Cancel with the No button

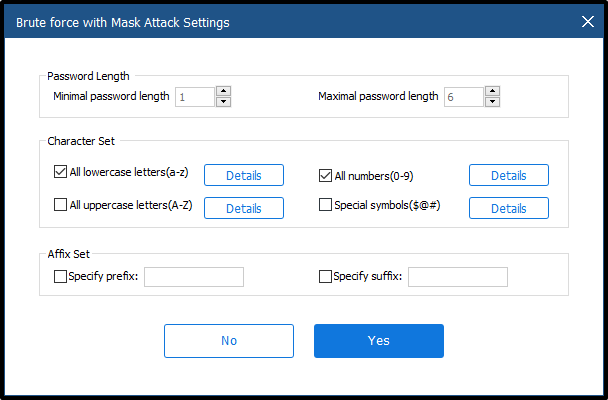point(229,341)
